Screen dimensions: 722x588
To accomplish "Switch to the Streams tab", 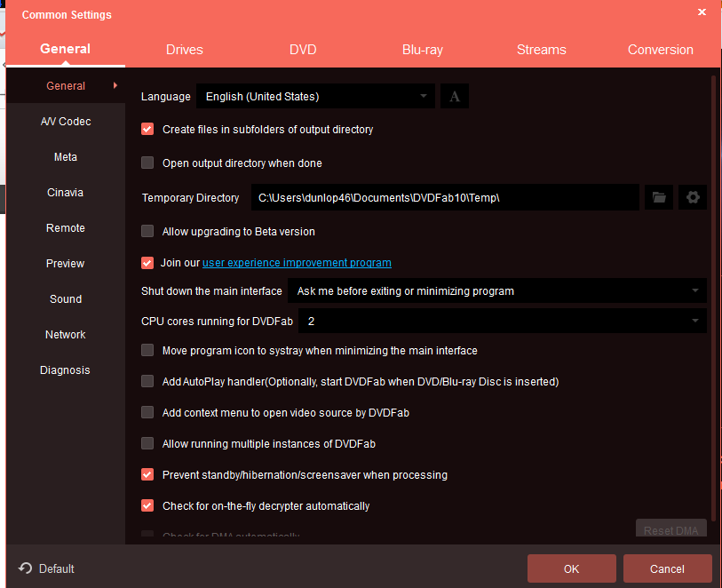I will 542,49.
